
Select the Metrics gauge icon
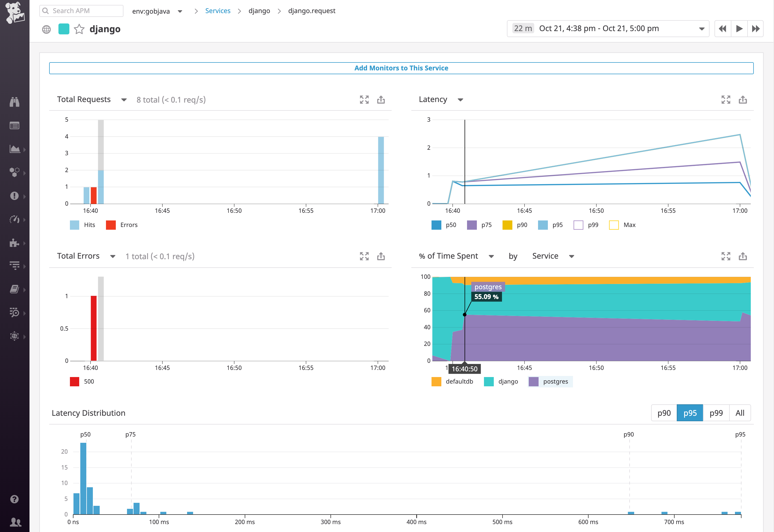pyautogui.click(x=15, y=219)
